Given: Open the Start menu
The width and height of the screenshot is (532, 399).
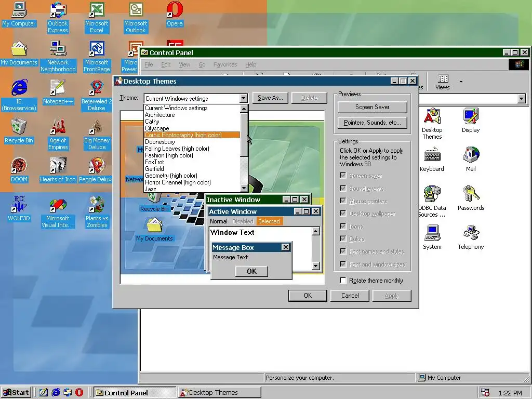Looking at the screenshot, I should click(16, 393).
